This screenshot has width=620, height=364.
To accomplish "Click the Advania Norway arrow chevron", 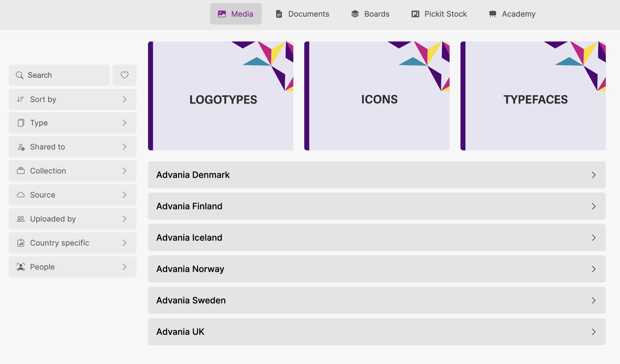I will 594,269.
